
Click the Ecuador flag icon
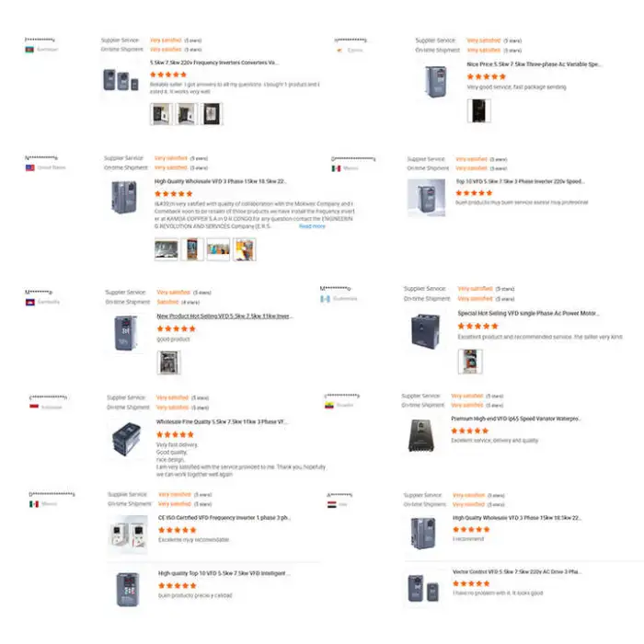328,404
